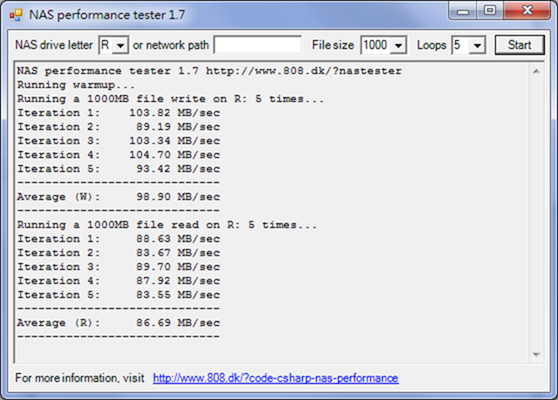Click the 'File size' label
This screenshot has width=558, height=400.
pyautogui.click(x=333, y=45)
